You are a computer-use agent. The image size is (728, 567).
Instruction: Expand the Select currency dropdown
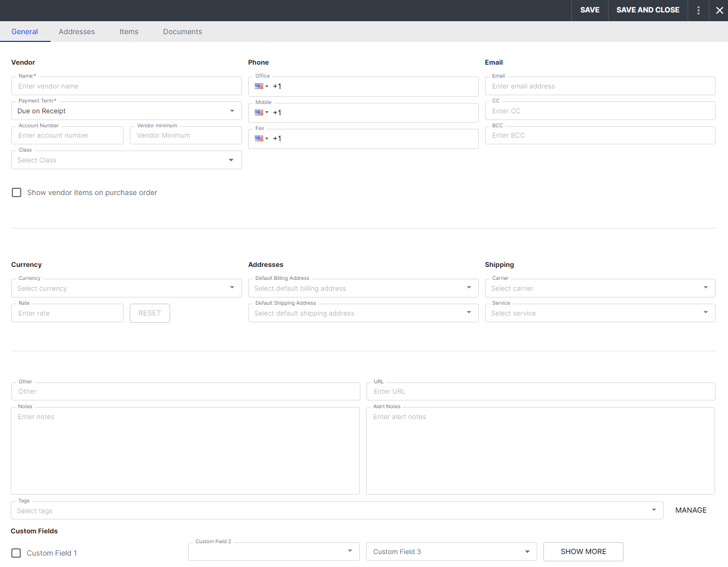(126, 288)
